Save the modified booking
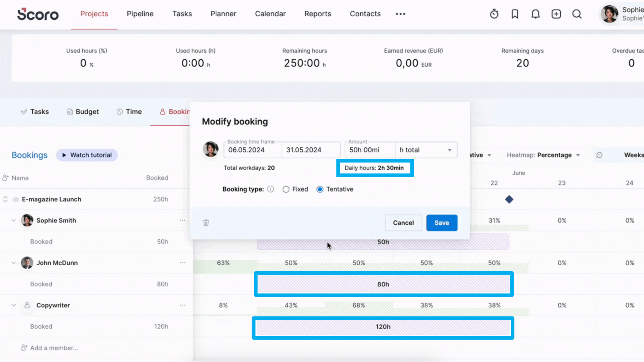 pos(441,223)
